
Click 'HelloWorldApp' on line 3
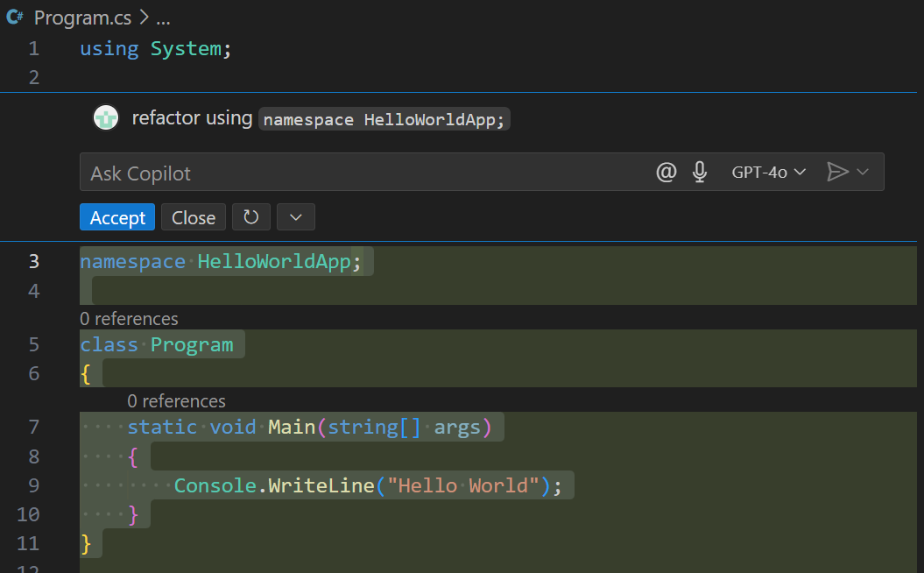click(x=274, y=261)
